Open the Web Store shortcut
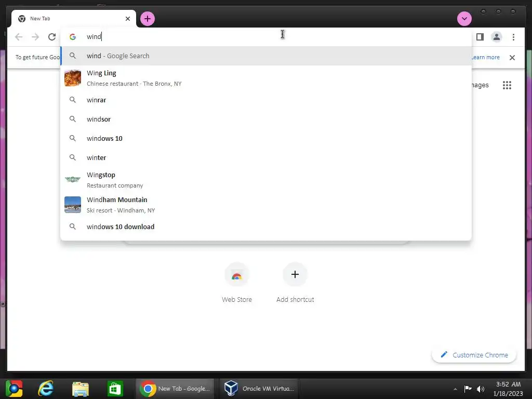 [237, 283]
